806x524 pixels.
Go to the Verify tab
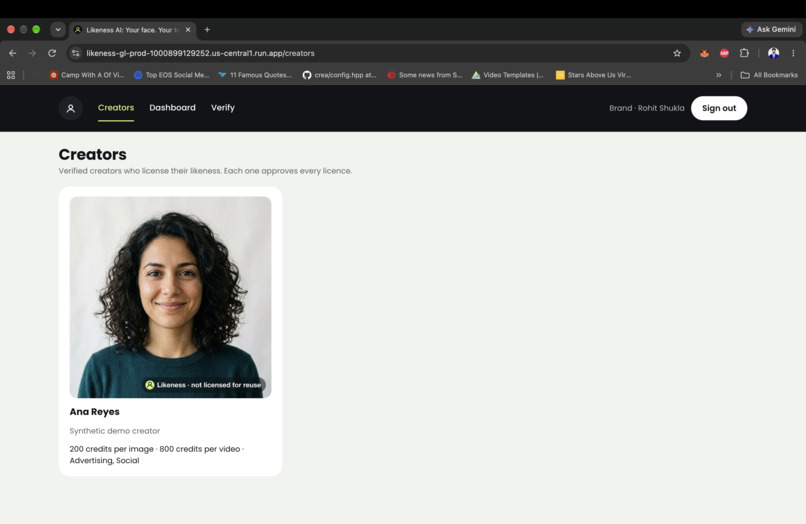[223, 107]
